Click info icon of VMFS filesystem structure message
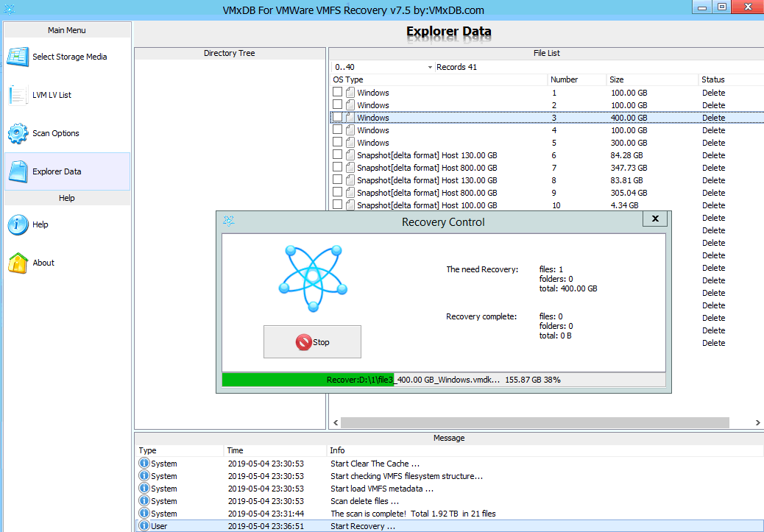Screen dimensions: 764x532 click(x=144, y=476)
